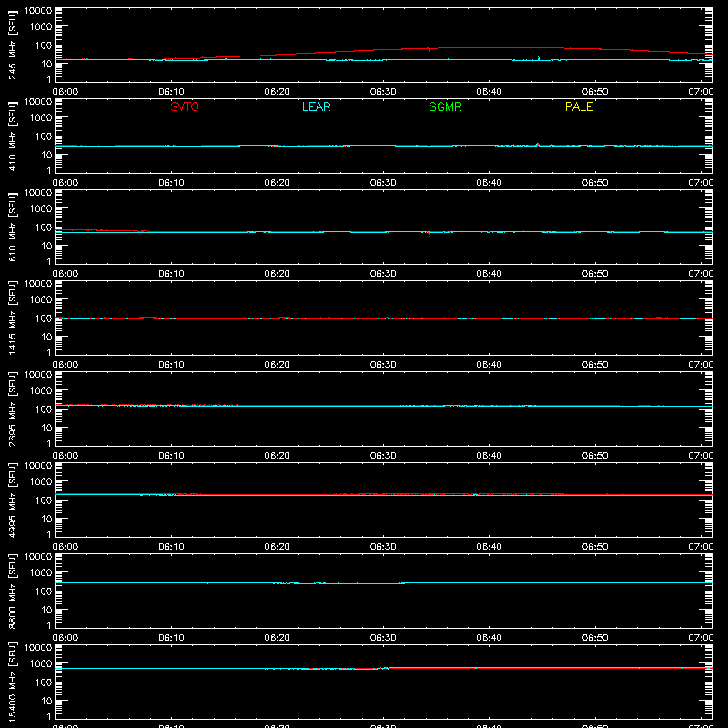Click 06:10 time label under 2695 MHz panel

[x=171, y=456]
